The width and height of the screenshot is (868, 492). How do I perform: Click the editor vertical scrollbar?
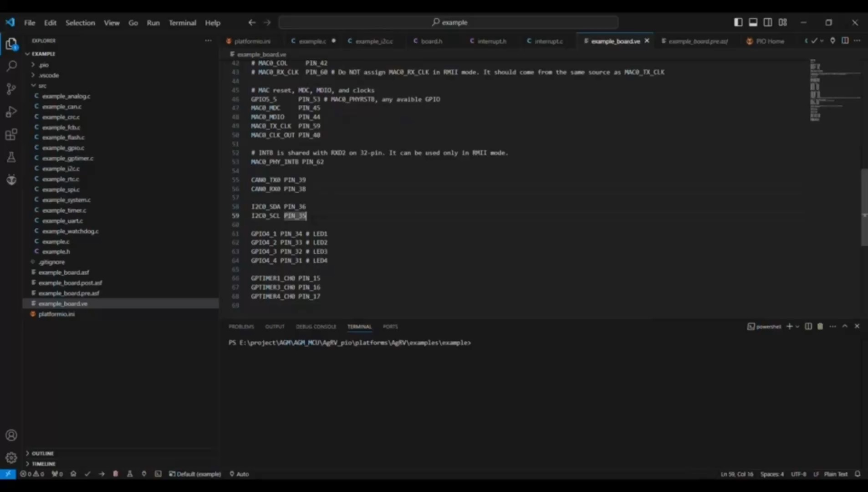[x=864, y=207]
